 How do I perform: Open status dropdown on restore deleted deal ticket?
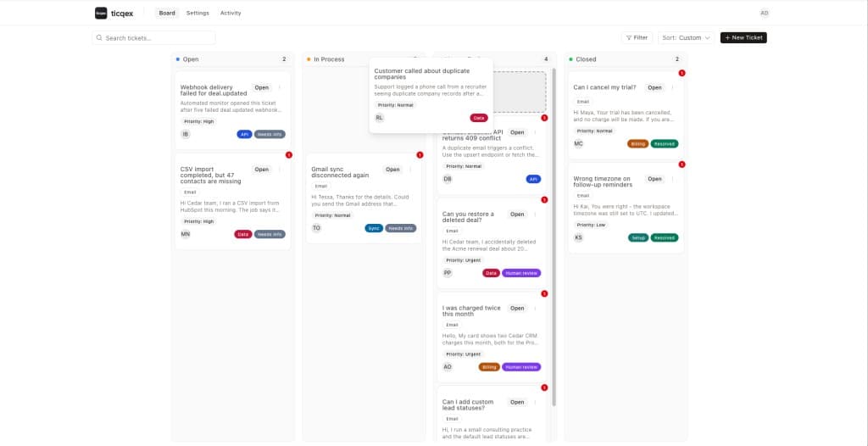[517, 215]
